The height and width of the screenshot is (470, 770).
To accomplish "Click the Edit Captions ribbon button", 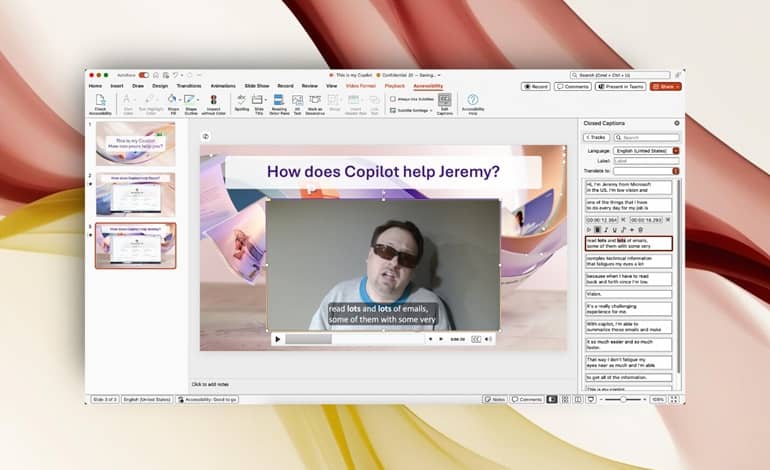I will click(444, 101).
